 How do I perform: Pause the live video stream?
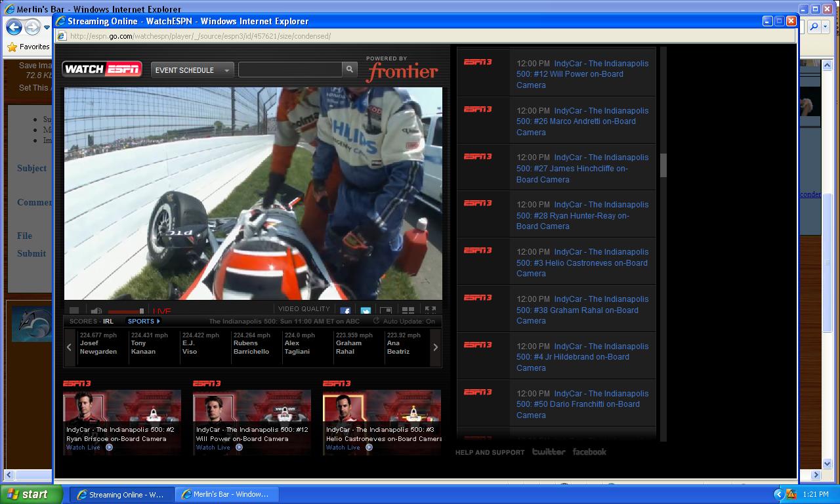click(74, 311)
